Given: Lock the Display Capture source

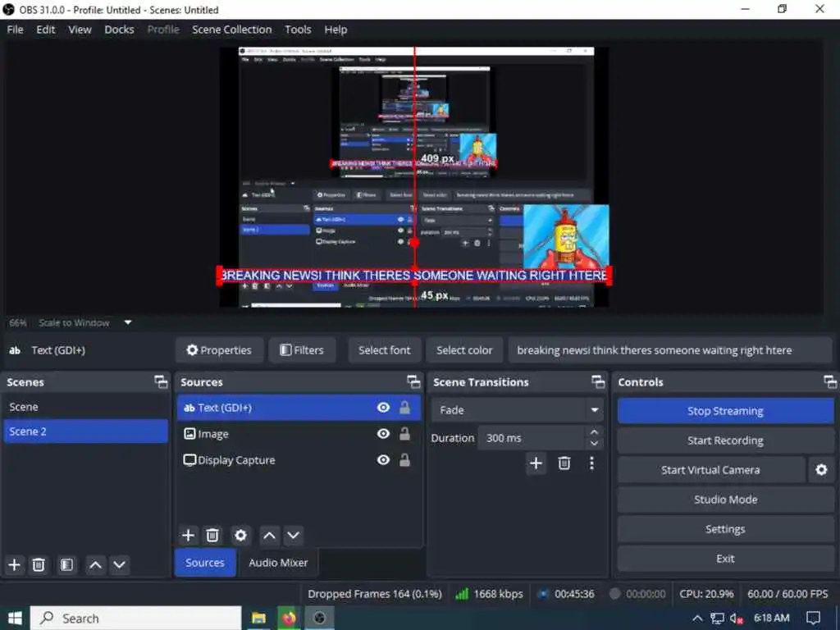Looking at the screenshot, I should coord(405,459).
